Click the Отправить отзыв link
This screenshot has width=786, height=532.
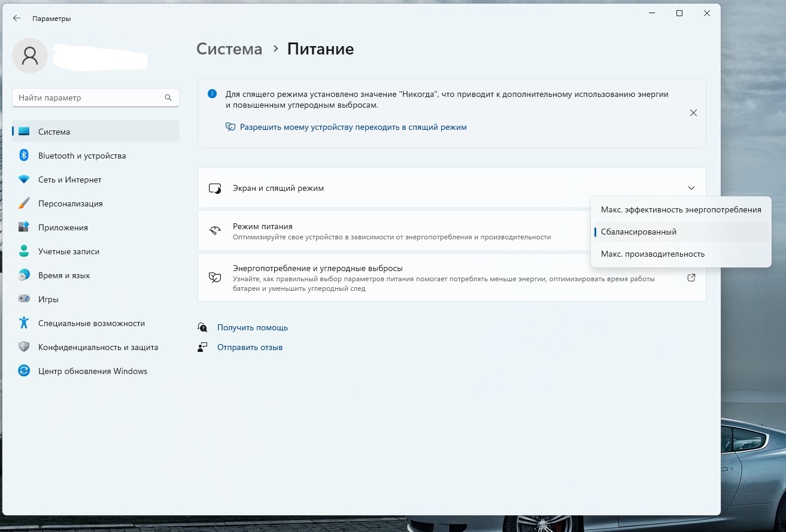pos(250,347)
